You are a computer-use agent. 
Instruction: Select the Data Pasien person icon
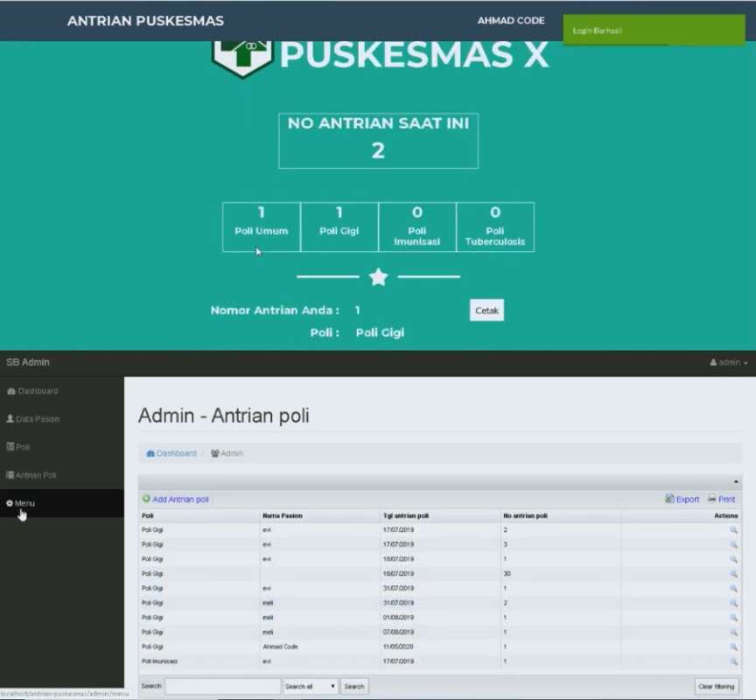click(10, 418)
